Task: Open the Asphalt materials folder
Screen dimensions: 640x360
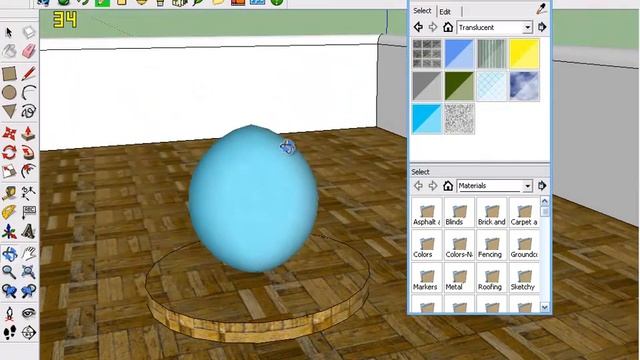Action: (427, 212)
